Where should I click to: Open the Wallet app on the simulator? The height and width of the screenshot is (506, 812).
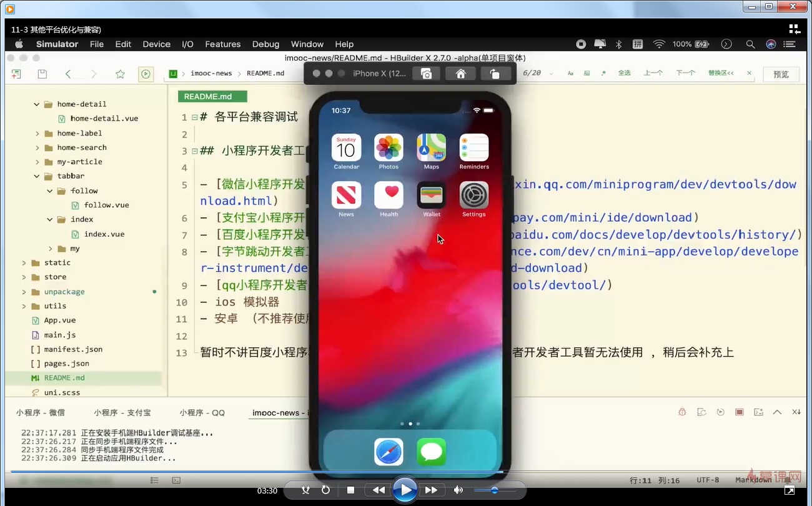(432, 196)
